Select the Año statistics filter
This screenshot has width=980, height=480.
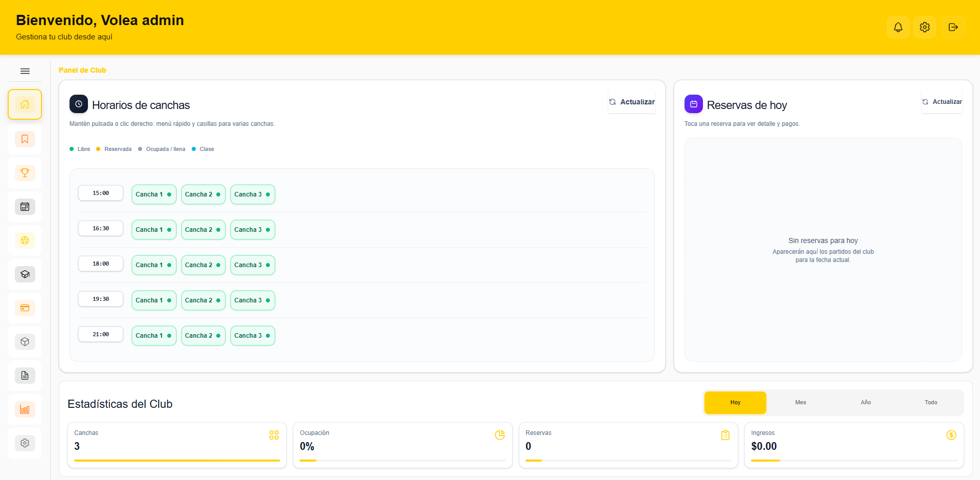(x=865, y=402)
